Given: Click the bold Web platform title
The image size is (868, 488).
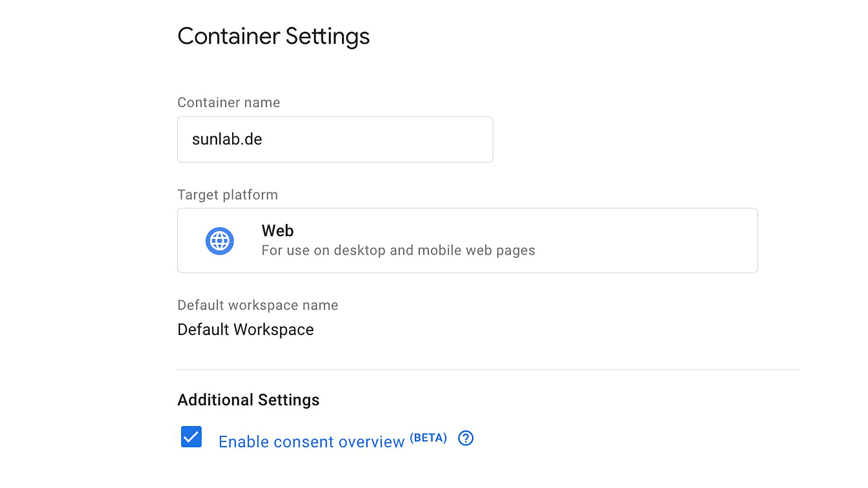Looking at the screenshot, I should point(278,231).
